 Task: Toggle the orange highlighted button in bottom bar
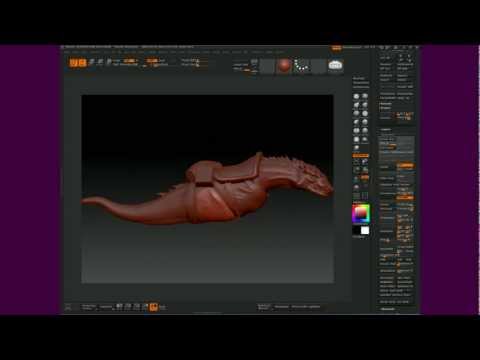[x=153, y=307]
